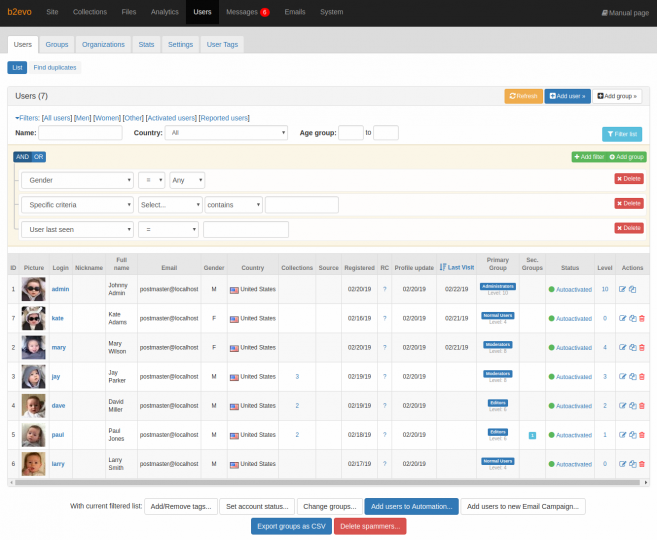Delete user dave via trash icon
This screenshot has width=657, height=540.
641,406
